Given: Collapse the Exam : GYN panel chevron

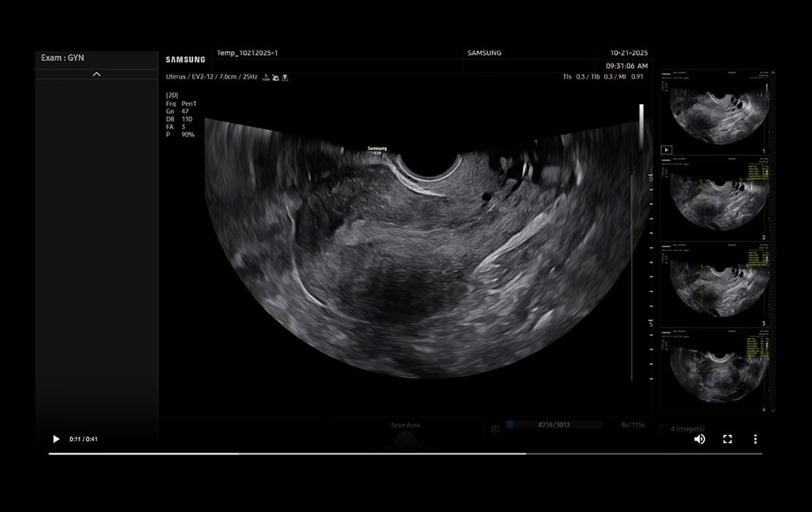Looking at the screenshot, I should coord(97,74).
